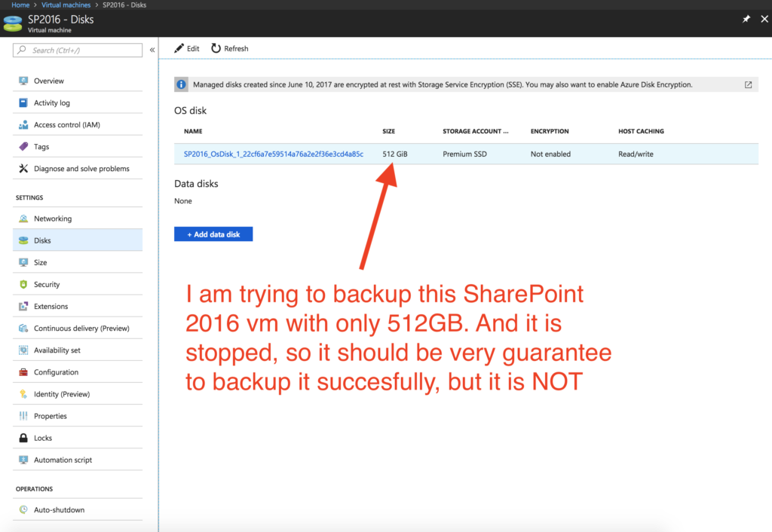The image size is (772, 532).
Task: Click the ENCRYPTION column header
Action: click(550, 131)
